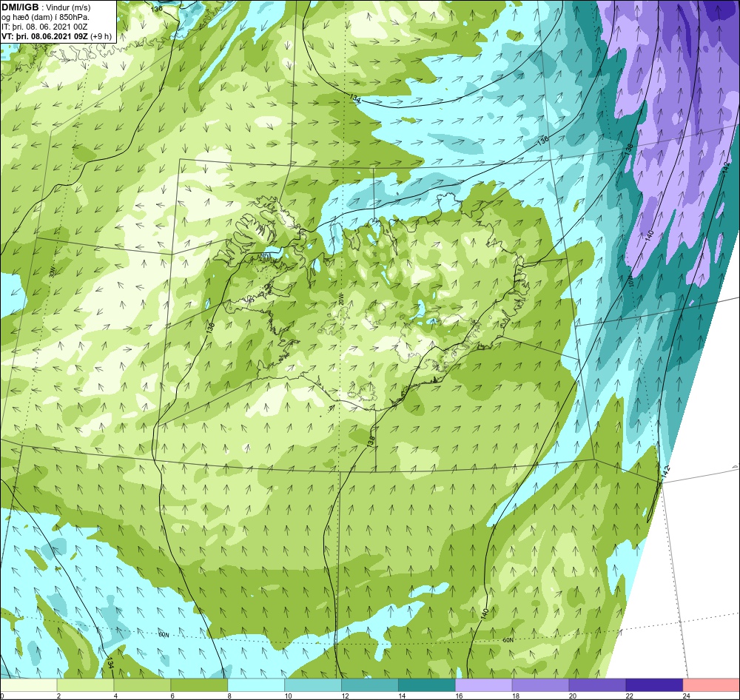740x700 pixels.
Task: Click the 134 contour label just above the legend
Action: [110, 662]
